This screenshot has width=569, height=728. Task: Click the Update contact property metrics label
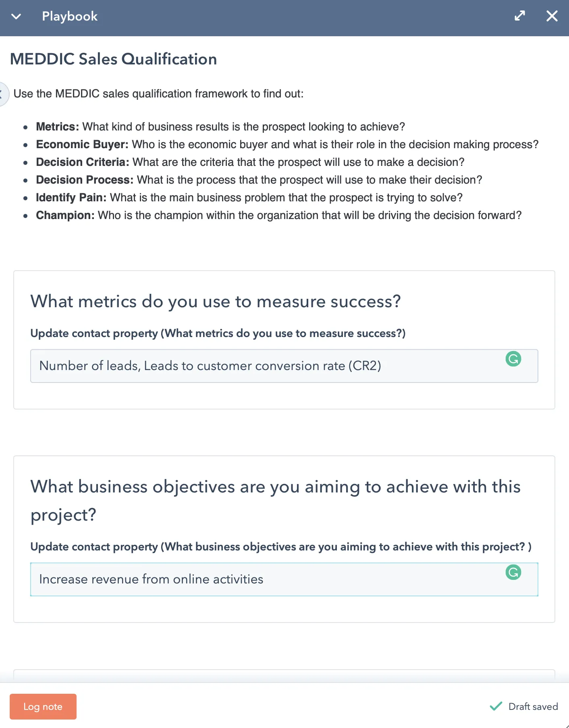[218, 333]
